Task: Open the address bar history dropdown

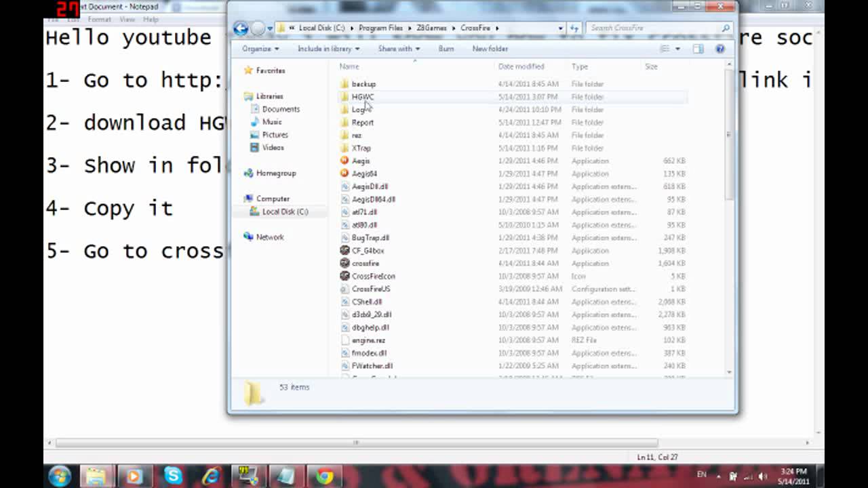Action: point(560,28)
